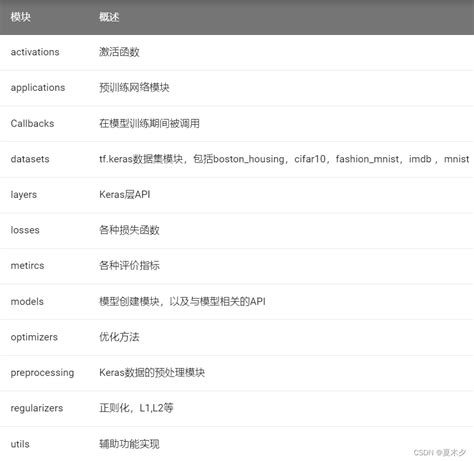This screenshot has width=474, height=461.
Task: Click the 预训练网络模块 description
Action: (x=134, y=88)
